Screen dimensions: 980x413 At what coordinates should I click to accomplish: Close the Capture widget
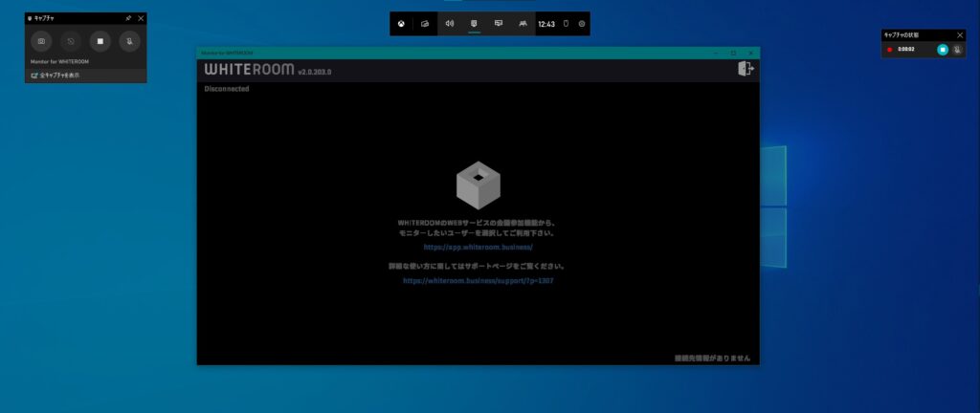141,18
